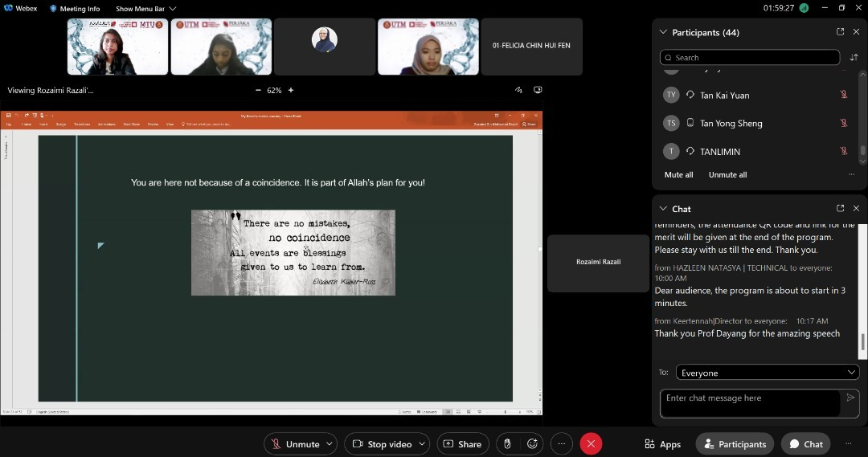Open the Apps button
The image size is (868, 457).
tap(662, 443)
